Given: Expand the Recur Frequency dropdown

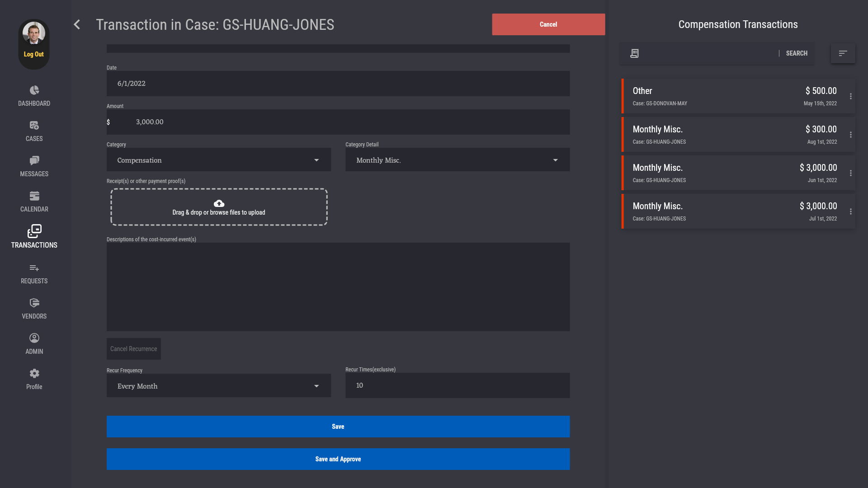Looking at the screenshot, I should [x=219, y=386].
